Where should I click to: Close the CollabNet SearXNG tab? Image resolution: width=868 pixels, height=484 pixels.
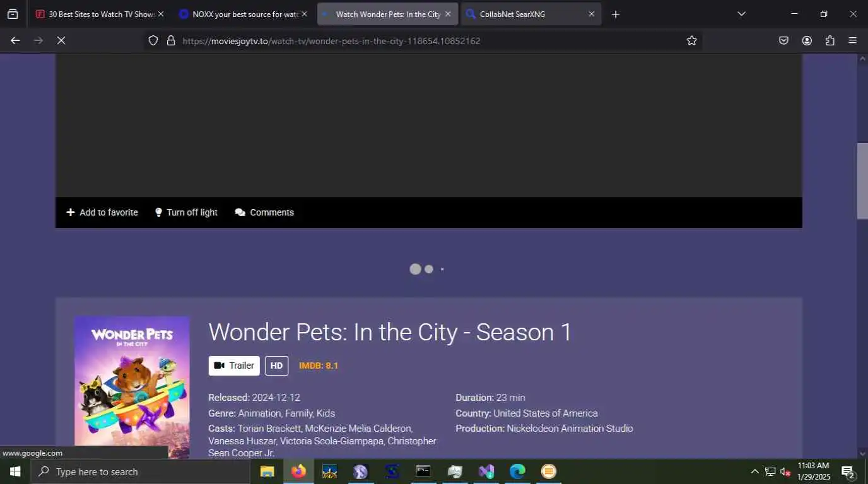coord(592,14)
